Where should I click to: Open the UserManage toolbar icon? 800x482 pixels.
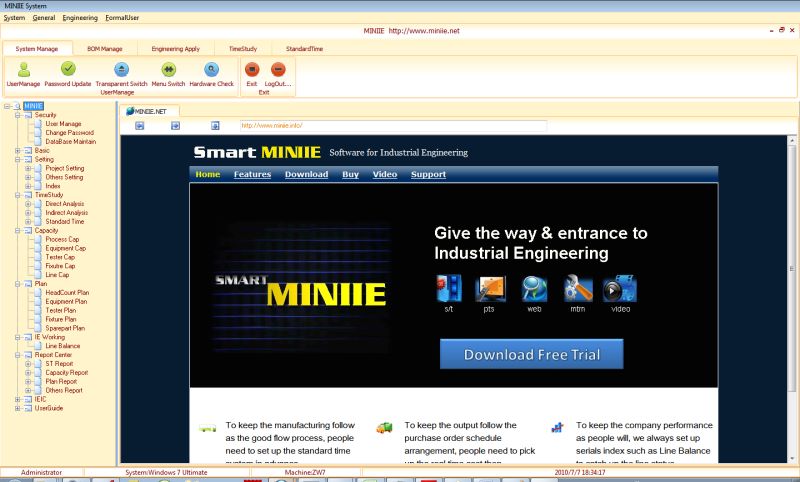pos(23,69)
